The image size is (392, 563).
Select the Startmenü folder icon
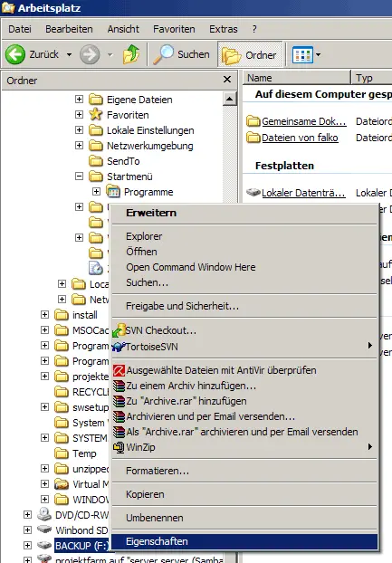[96, 177]
